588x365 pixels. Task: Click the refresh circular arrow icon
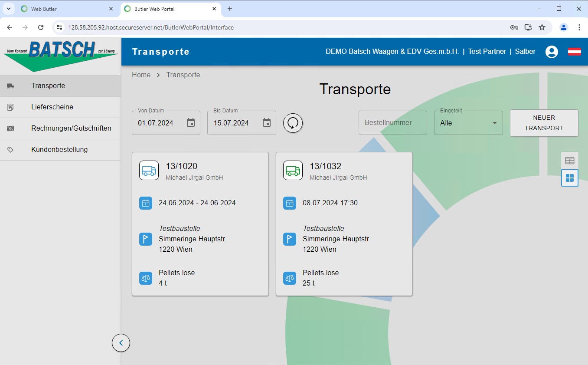pos(293,123)
